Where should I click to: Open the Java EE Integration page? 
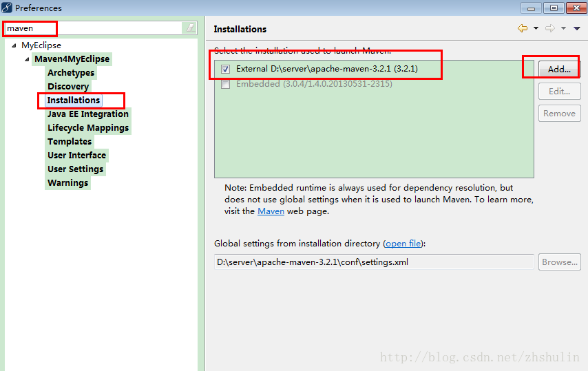(88, 114)
